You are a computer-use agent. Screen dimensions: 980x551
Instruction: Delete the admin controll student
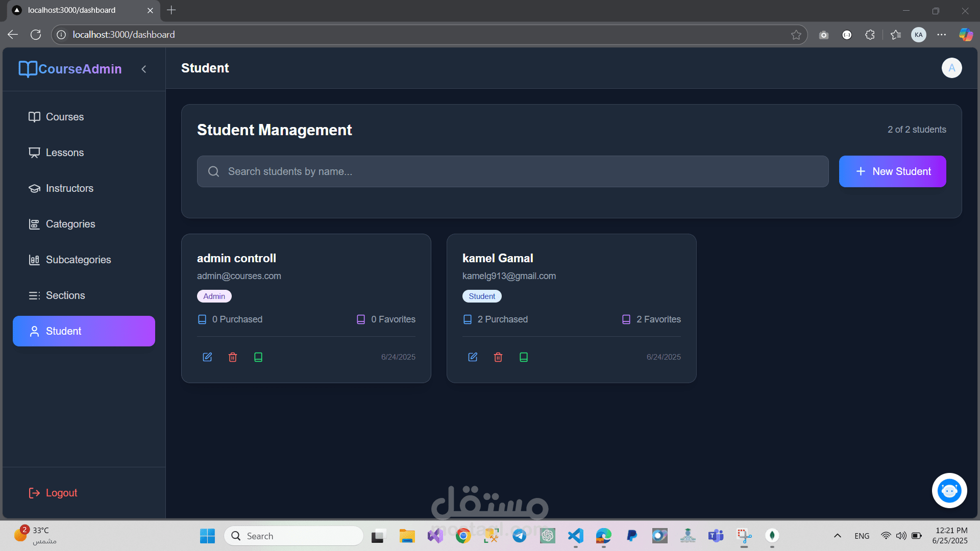pos(233,357)
